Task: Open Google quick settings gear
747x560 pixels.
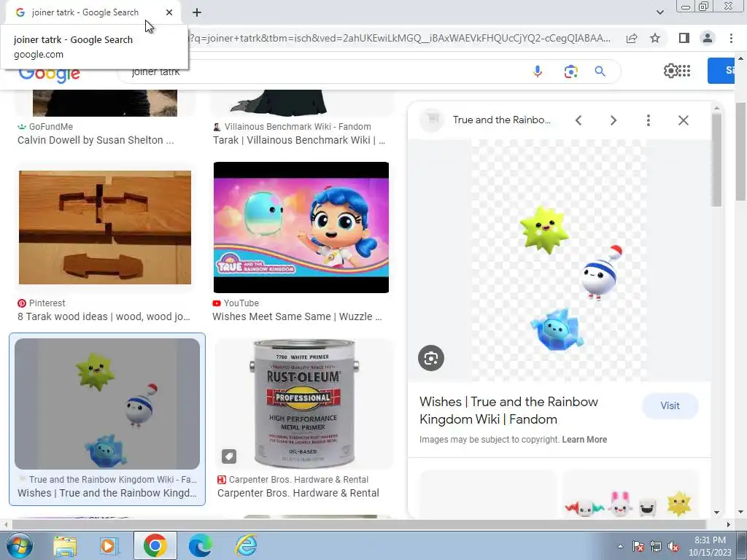Action: coord(671,71)
